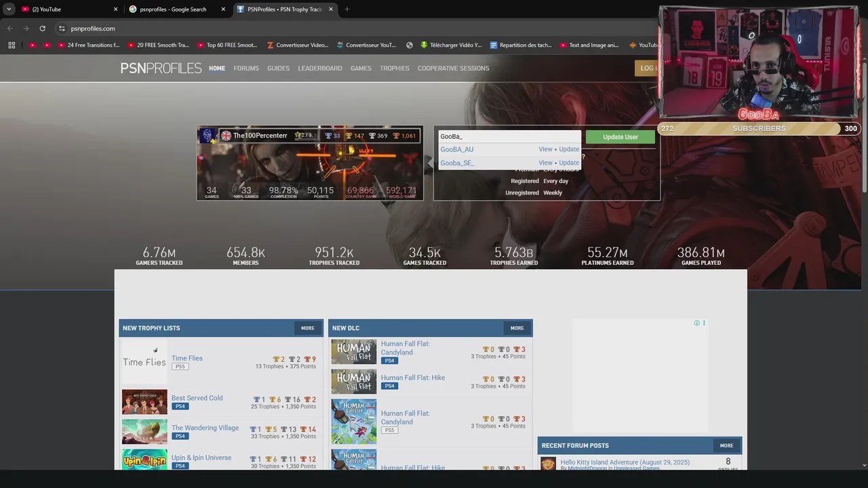The height and width of the screenshot is (488, 868).
Task: Open the GAMES nav item
Action: pos(361,68)
